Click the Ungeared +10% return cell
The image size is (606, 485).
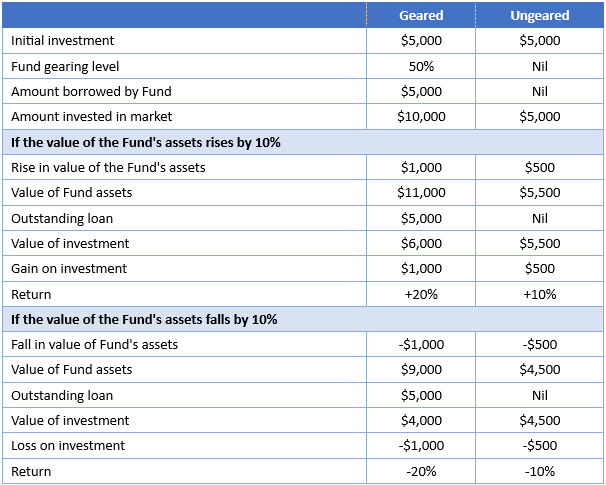click(x=540, y=295)
